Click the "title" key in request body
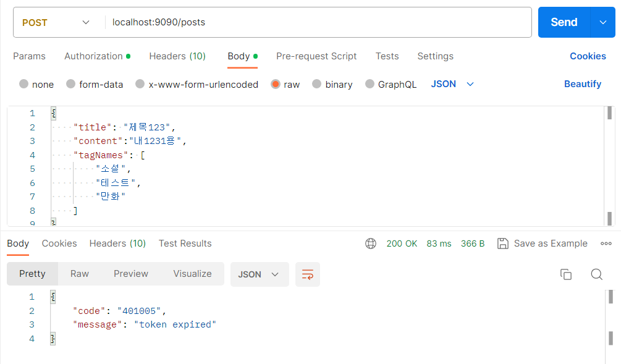The height and width of the screenshot is (364, 621). click(93, 127)
